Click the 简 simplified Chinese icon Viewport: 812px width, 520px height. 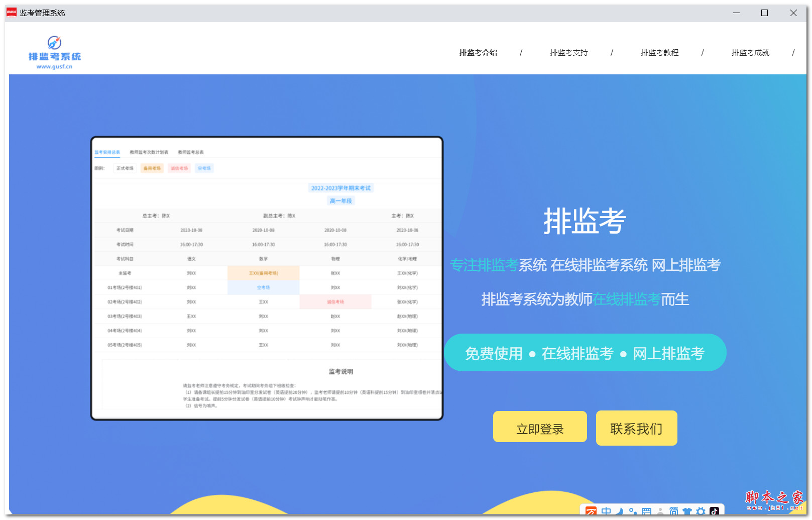673,511
